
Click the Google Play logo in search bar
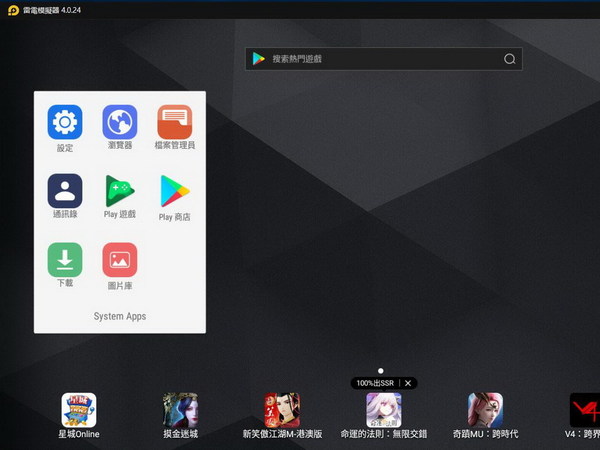coord(259,59)
